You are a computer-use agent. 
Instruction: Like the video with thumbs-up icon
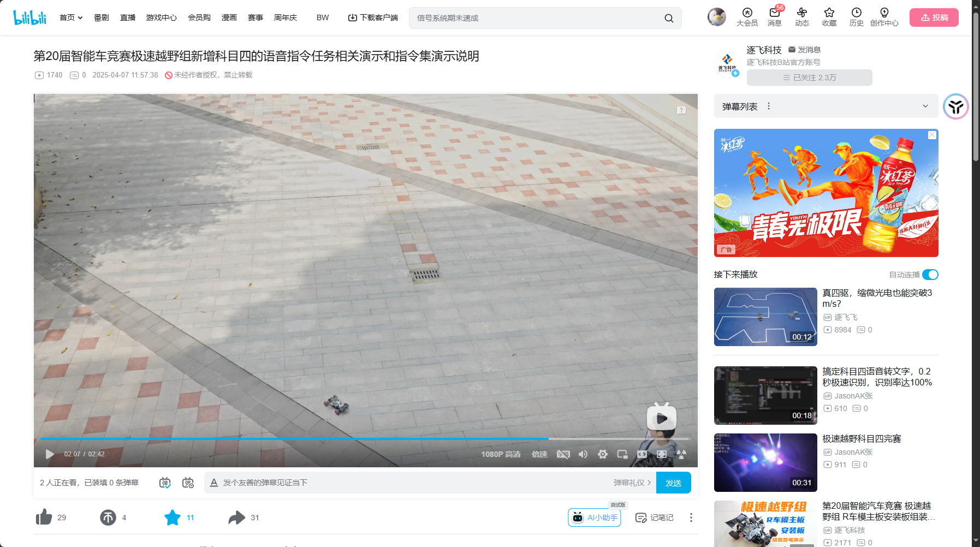pos(44,517)
